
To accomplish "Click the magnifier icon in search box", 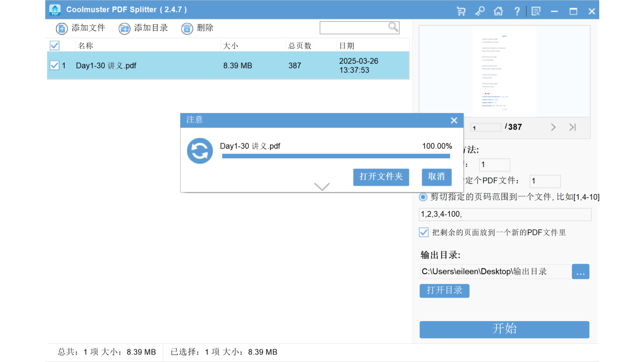I will tap(393, 27).
